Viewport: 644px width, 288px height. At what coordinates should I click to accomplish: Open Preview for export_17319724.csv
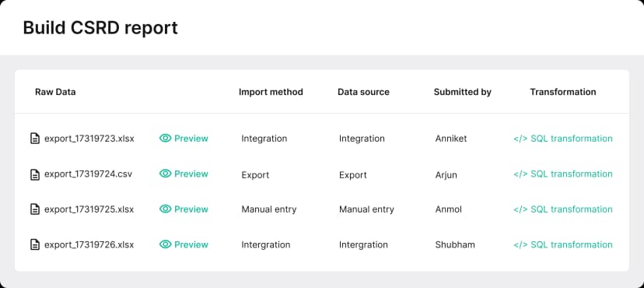click(184, 174)
